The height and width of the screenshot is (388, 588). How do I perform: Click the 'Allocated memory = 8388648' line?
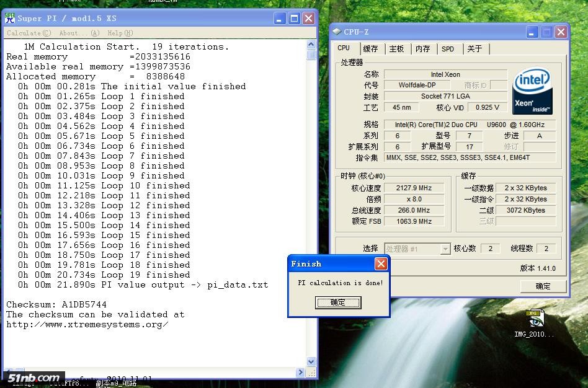96,77
